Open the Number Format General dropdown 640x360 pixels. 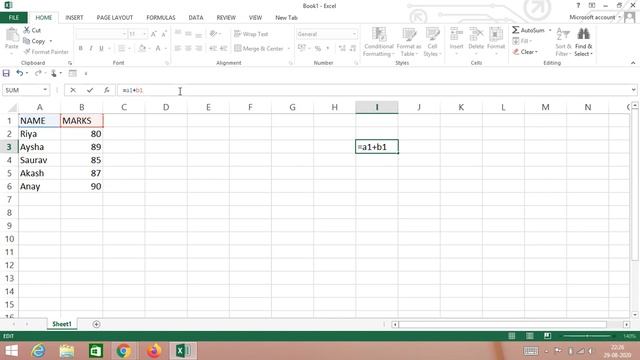pos(354,34)
